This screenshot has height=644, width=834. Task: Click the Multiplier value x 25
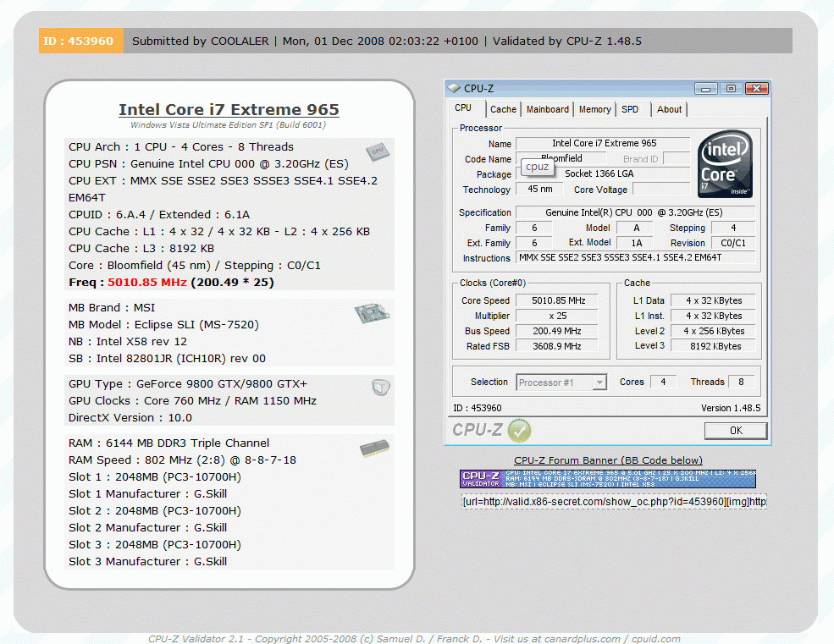coord(557,316)
